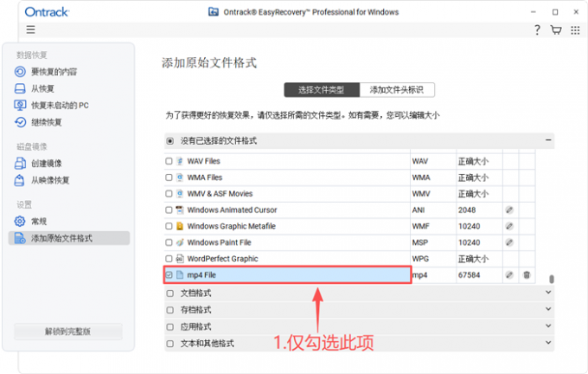Click the drive icon beside 从恢复
Viewport: 588px width, 374px height.
pyautogui.click(x=20, y=88)
